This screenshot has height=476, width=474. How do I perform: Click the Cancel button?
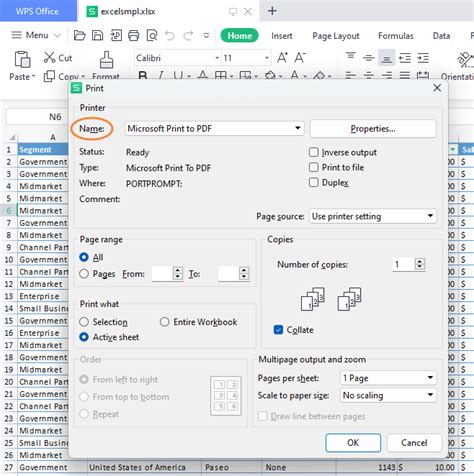coord(414,443)
